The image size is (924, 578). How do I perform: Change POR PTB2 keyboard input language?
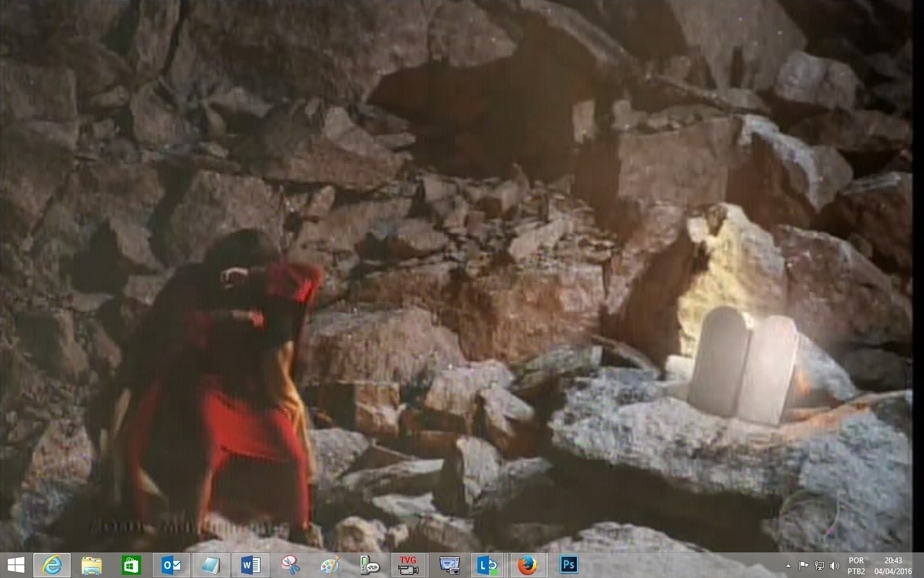pos(856,566)
